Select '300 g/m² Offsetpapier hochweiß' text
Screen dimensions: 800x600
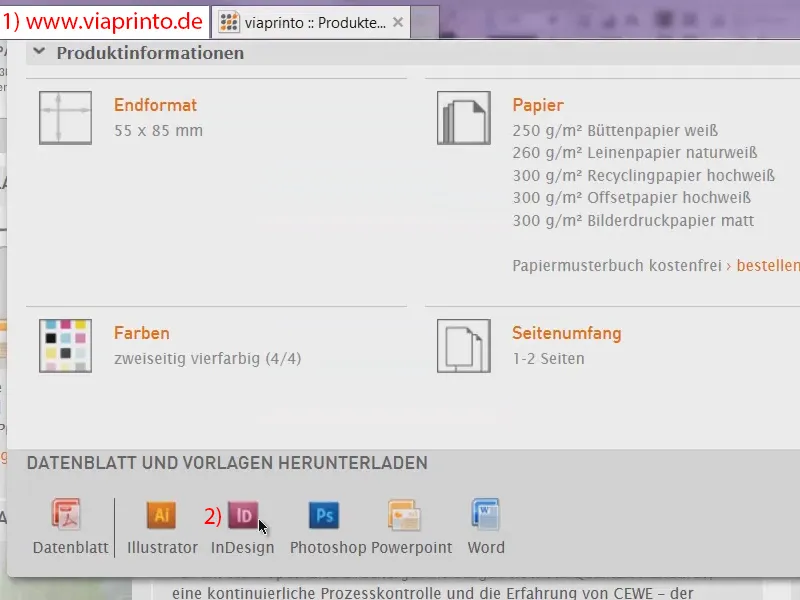[x=631, y=197]
